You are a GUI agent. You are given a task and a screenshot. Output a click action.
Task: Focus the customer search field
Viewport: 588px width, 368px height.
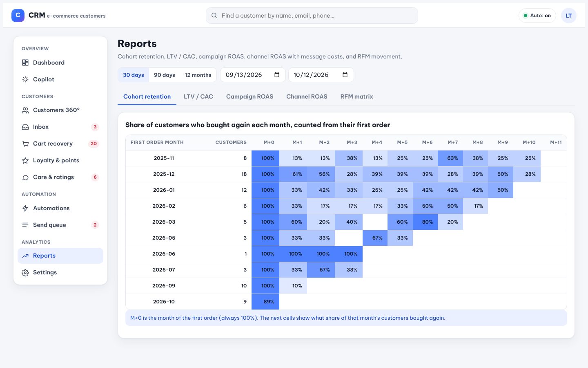point(312,16)
